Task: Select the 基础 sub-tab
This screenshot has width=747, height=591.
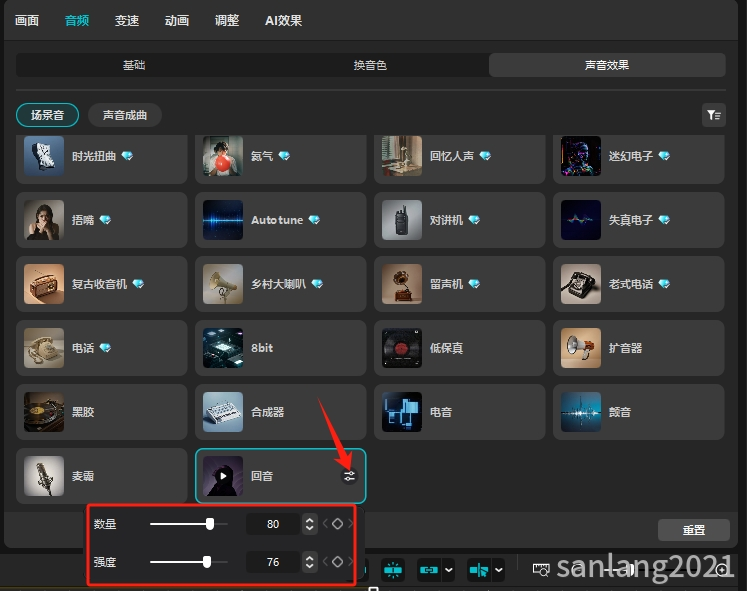Action: [134, 65]
